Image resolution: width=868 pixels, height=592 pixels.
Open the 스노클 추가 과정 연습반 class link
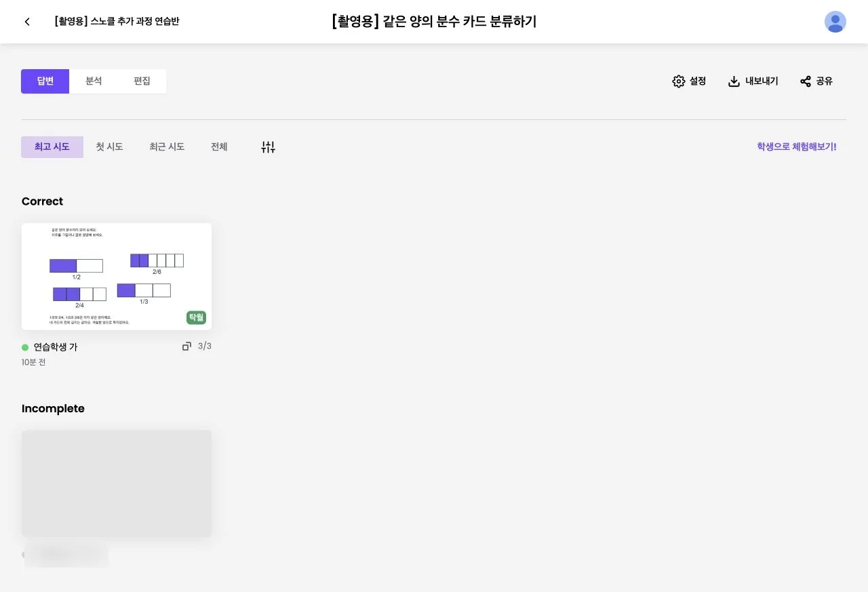tap(117, 22)
